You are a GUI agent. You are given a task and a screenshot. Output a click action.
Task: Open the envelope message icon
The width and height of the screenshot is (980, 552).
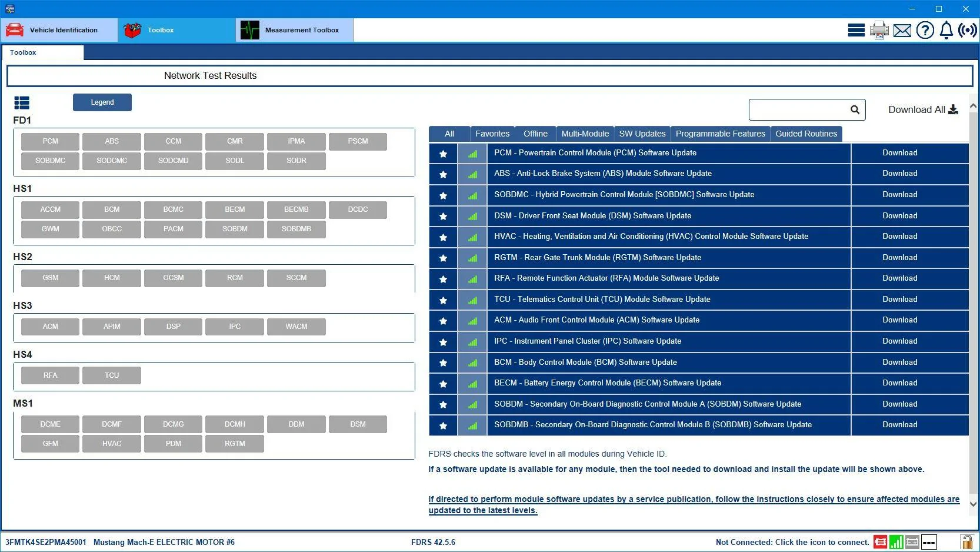[x=902, y=30]
